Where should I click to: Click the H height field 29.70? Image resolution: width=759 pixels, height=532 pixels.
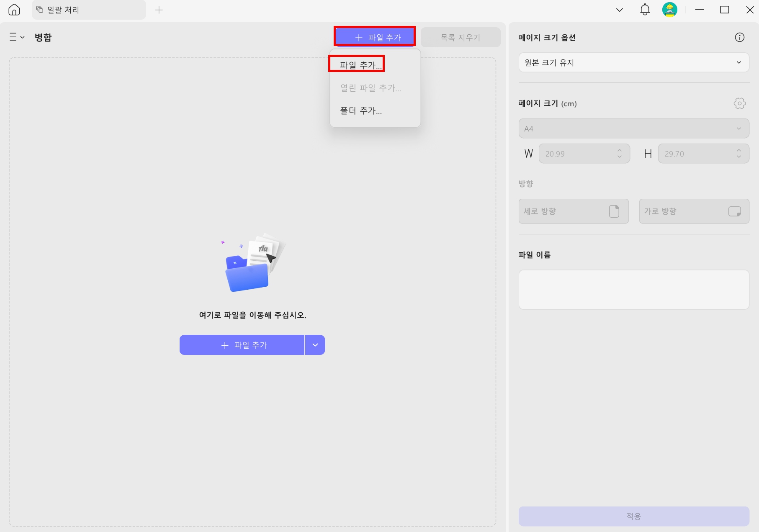(x=703, y=154)
